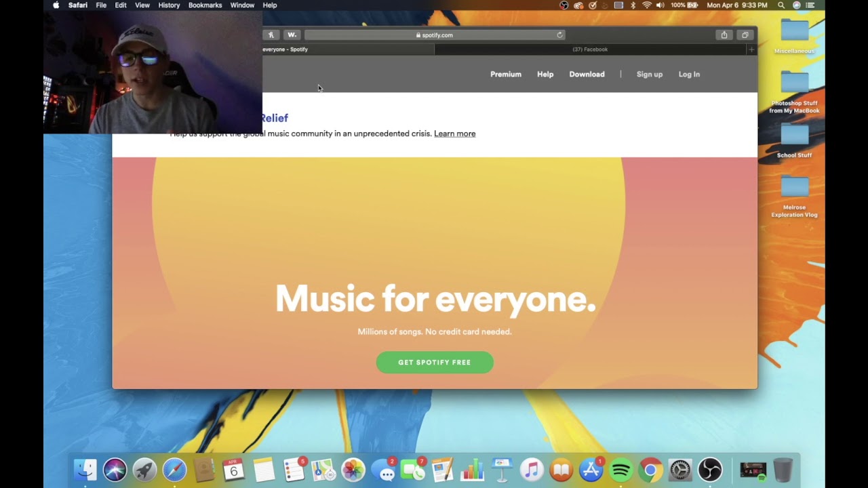This screenshot has width=868, height=488.
Task: Open Spotify app in dock
Action: tap(620, 470)
